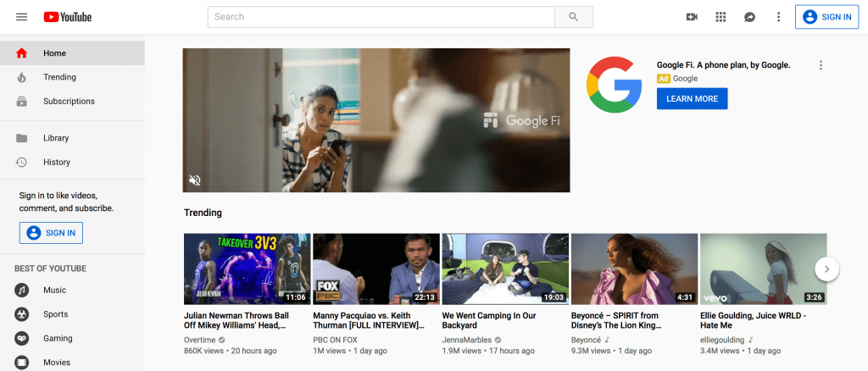Click the Movies category icon

pos(21,363)
